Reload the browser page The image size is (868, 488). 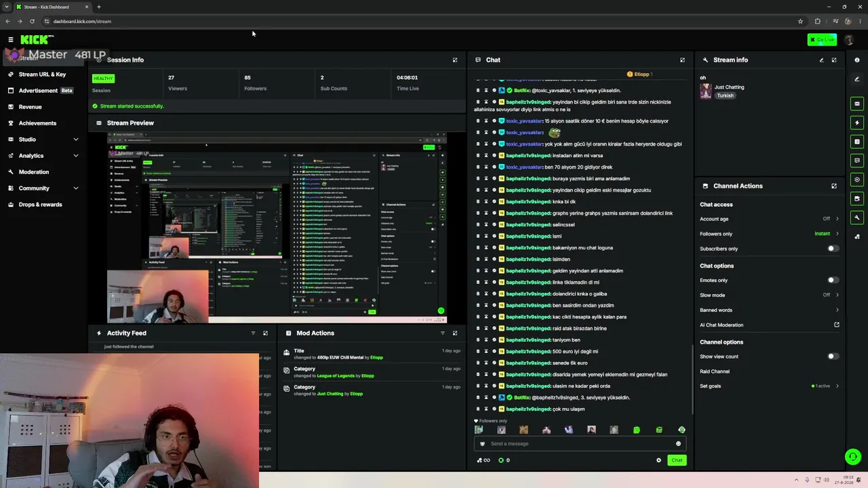click(x=32, y=21)
